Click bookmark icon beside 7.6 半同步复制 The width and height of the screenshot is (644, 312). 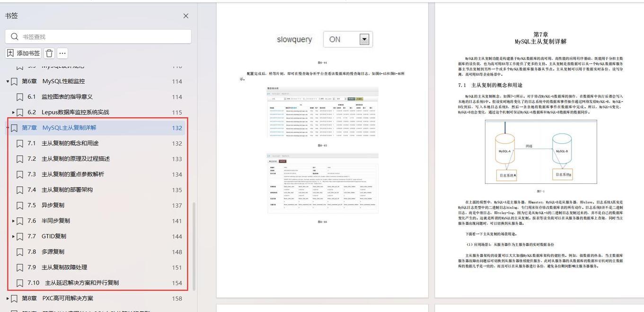(x=20, y=221)
